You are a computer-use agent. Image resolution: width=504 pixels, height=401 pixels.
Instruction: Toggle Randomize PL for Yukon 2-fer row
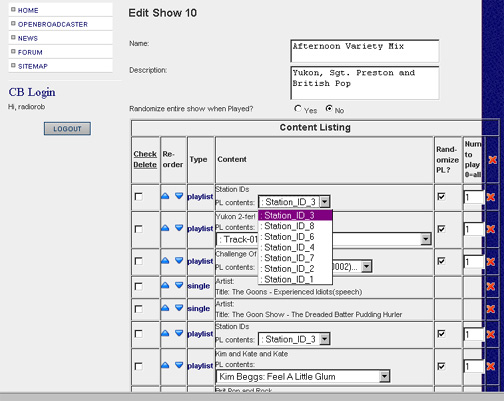441,229
